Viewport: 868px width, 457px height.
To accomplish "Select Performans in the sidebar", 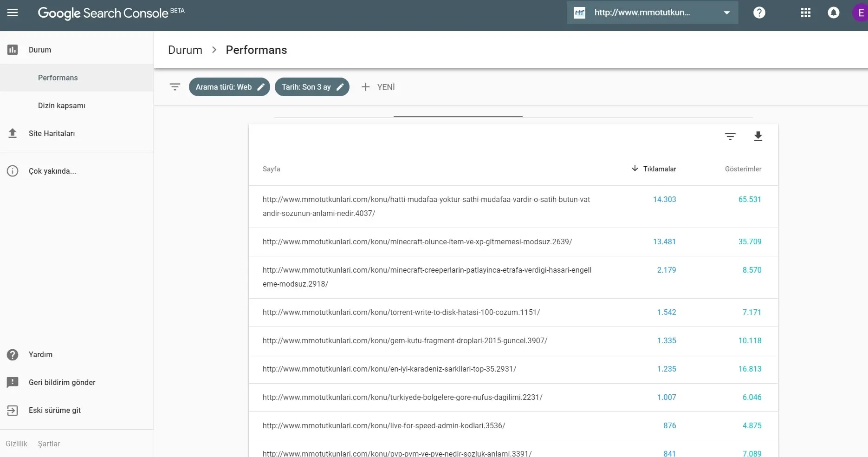I will coord(58,78).
